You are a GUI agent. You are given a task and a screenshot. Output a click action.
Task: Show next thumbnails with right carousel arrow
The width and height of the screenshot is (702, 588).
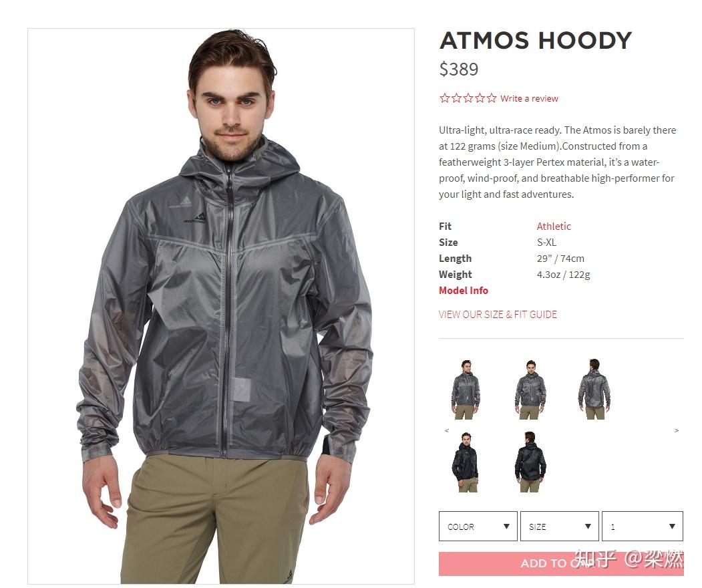677,430
